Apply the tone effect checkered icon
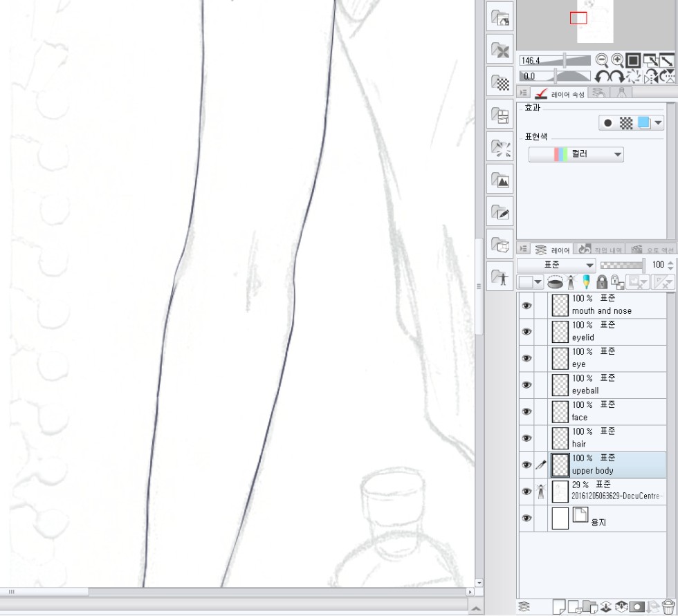 [625, 123]
